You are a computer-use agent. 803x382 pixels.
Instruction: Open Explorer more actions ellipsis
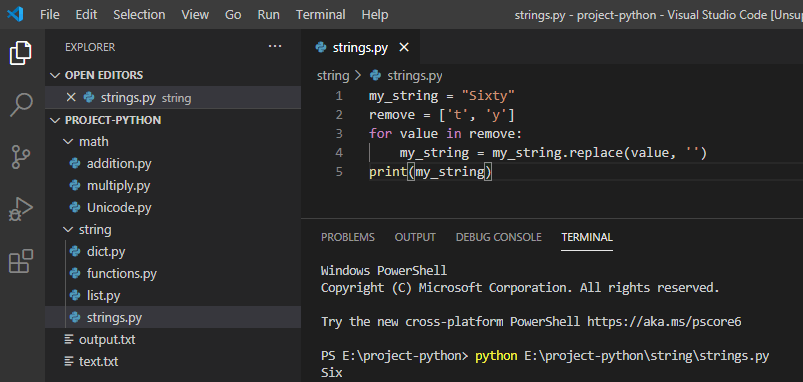click(x=275, y=47)
